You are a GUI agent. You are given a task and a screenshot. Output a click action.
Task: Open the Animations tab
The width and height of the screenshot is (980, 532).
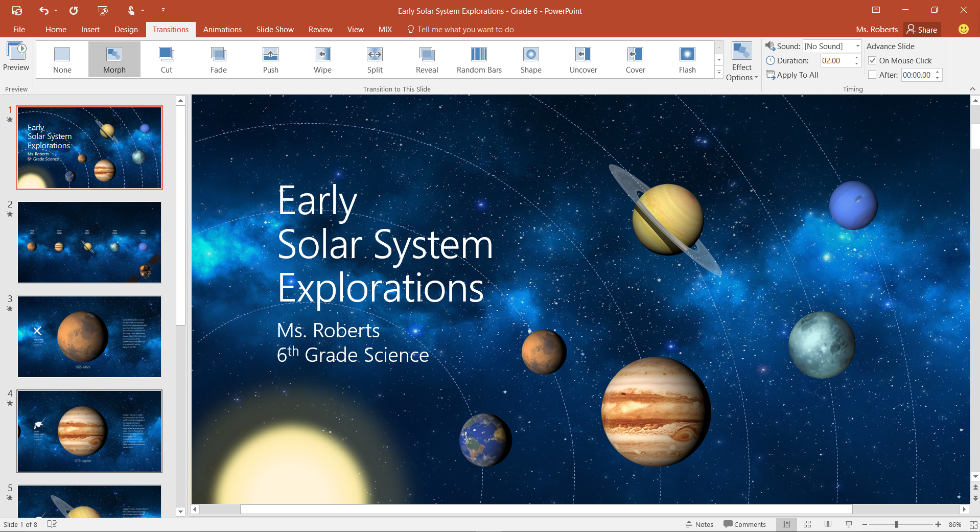222,30
